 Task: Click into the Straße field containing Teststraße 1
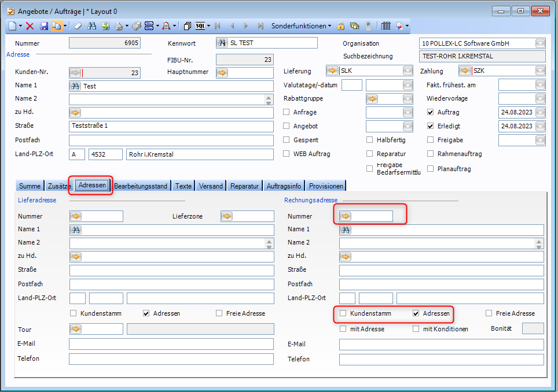pyautogui.click(x=171, y=127)
